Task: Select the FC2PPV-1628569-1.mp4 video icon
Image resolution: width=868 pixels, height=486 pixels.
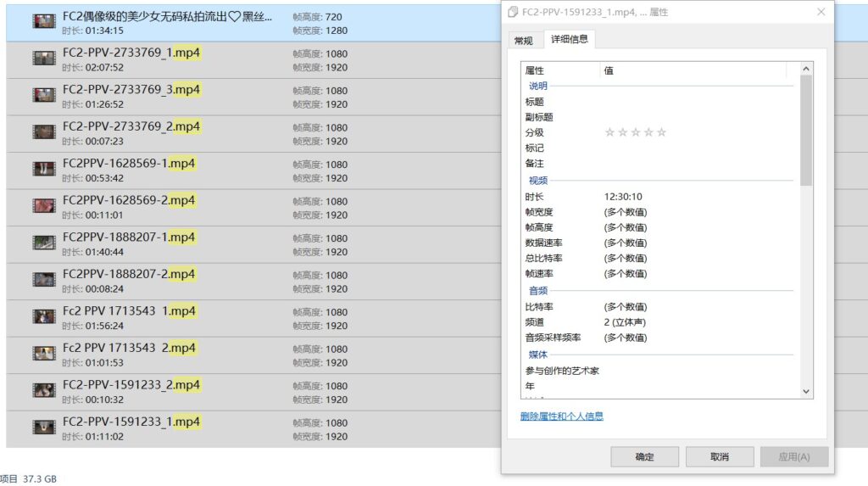Action: click(x=44, y=169)
